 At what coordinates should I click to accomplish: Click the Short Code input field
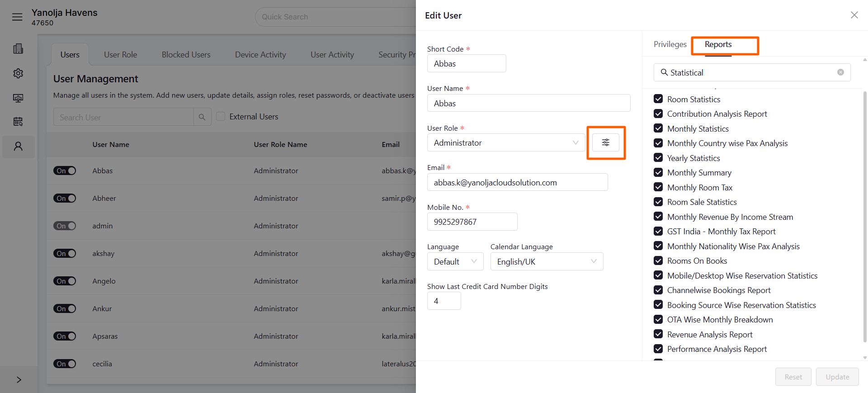tap(467, 63)
